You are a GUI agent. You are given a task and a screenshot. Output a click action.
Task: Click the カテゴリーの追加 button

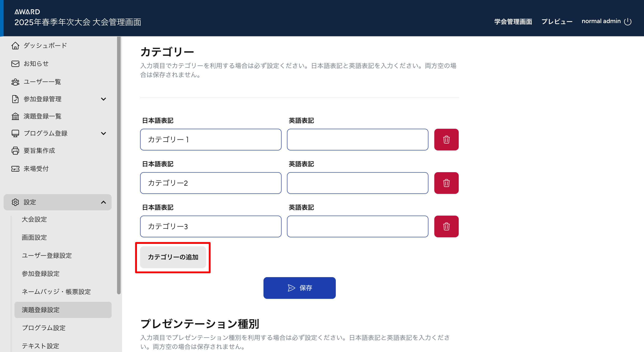pyautogui.click(x=173, y=257)
